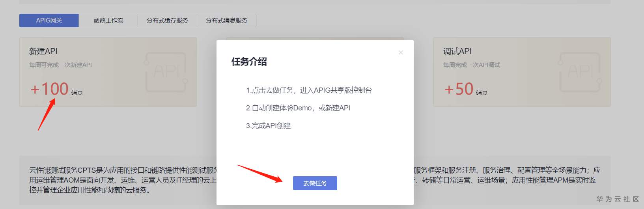Screen dimensions: 644x209
Task: Click the 每周完成一次API调试 subtitle
Action: click(471, 65)
